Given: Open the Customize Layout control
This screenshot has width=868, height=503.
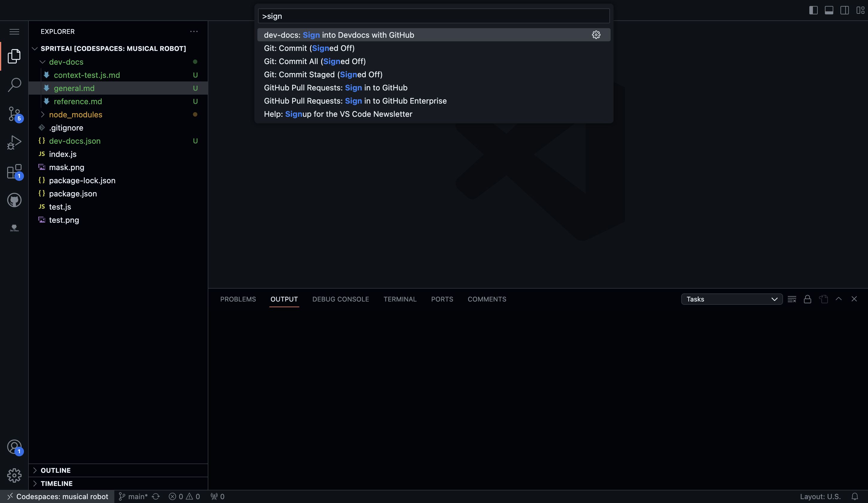Looking at the screenshot, I should [x=861, y=10].
